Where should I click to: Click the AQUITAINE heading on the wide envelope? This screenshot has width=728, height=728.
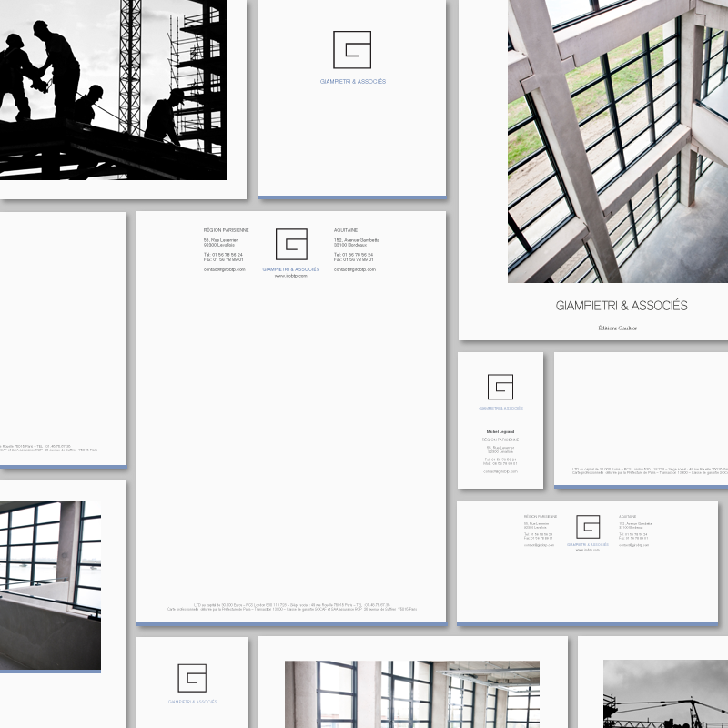[627, 517]
